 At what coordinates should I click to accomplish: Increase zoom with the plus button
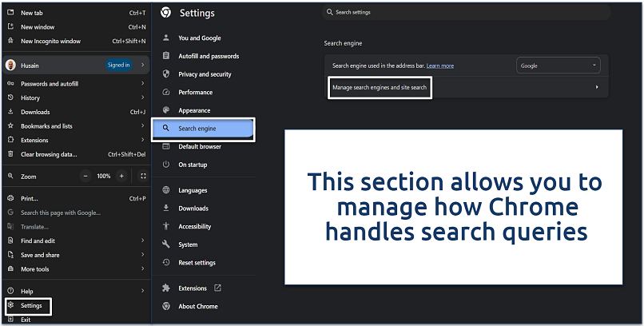click(121, 176)
